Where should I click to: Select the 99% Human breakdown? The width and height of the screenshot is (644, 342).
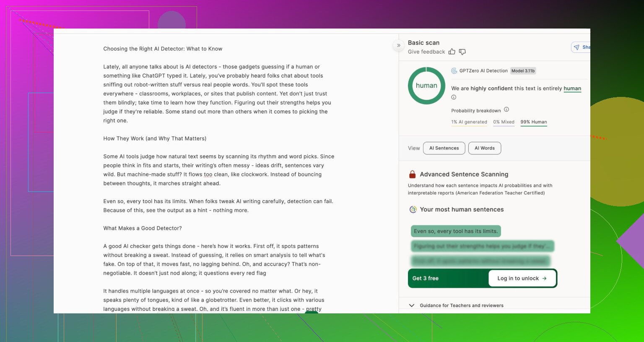coord(533,122)
